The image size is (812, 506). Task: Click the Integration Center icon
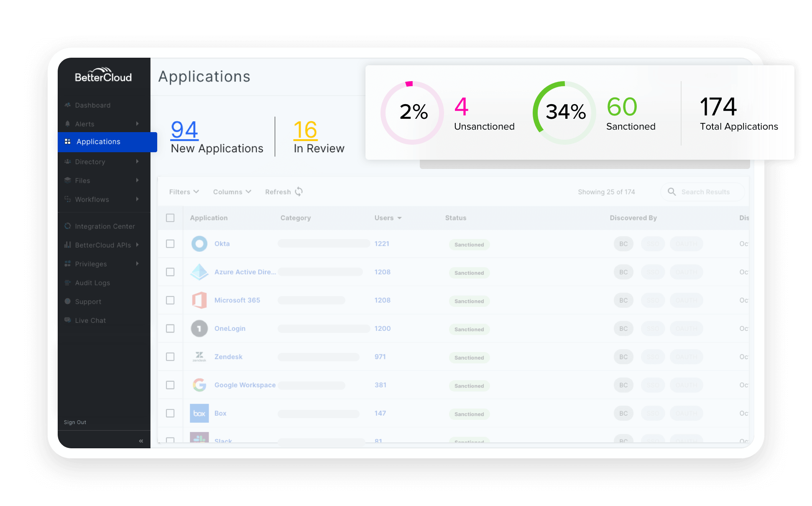[x=68, y=226]
